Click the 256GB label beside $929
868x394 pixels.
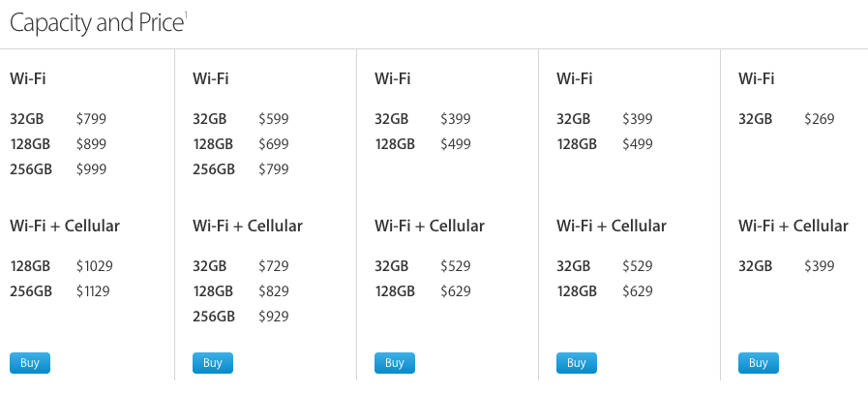213,317
